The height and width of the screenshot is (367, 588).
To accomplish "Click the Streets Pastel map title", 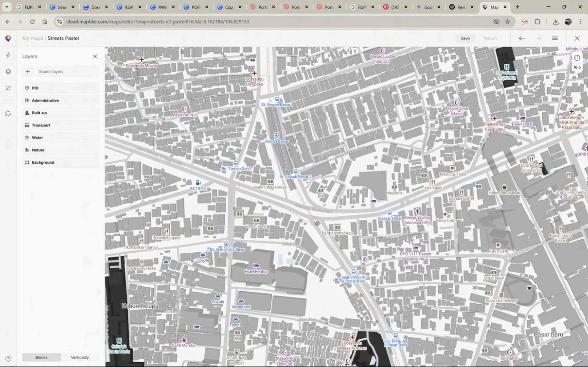I will point(63,38).
